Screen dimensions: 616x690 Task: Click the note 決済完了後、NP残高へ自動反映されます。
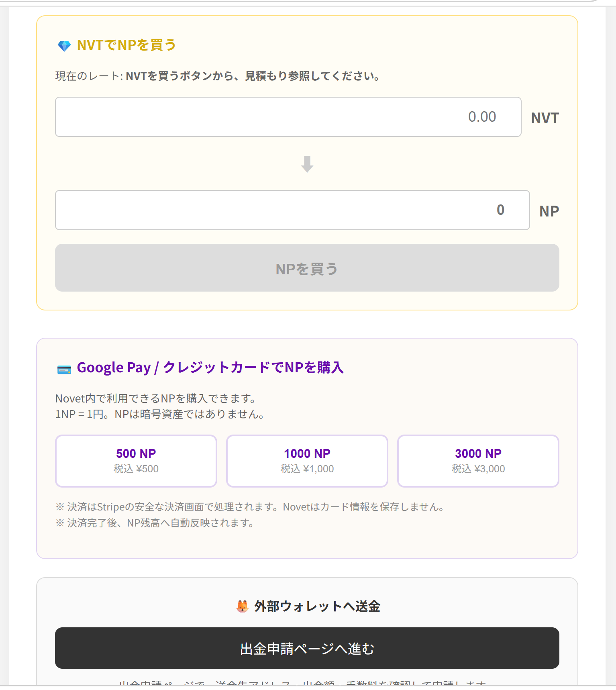click(x=155, y=523)
